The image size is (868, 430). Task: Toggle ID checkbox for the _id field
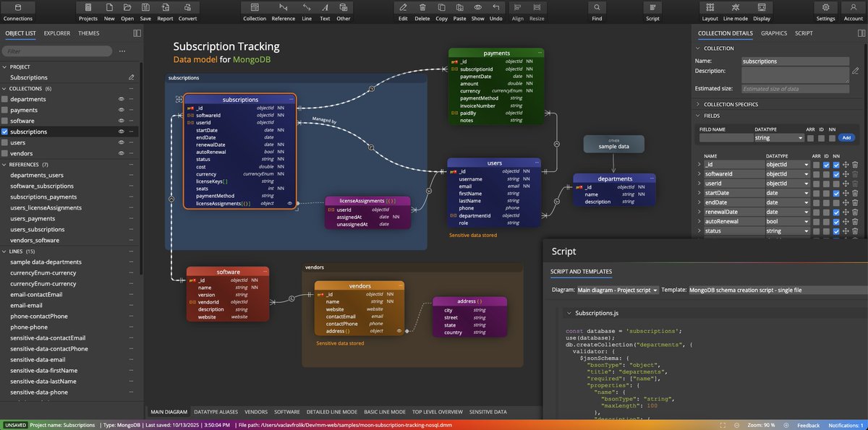pyautogui.click(x=826, y=165)
